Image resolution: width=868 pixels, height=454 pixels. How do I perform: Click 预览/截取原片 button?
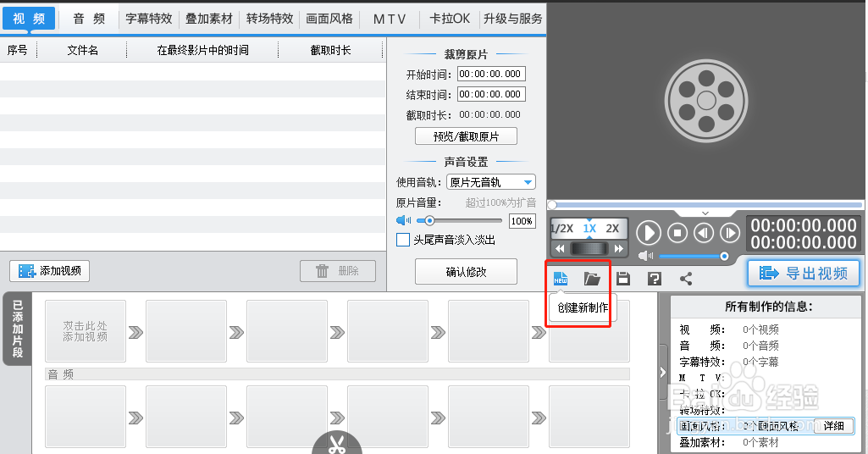466,136
